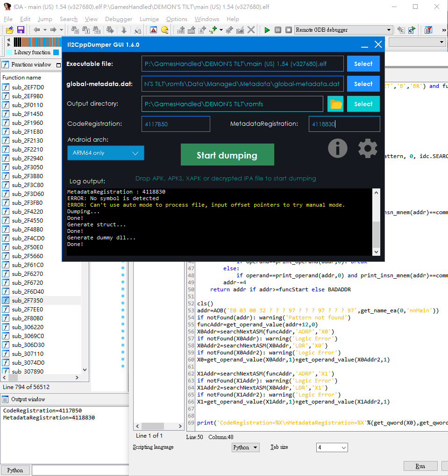
Task: Click the CodeRegistration input field
Action: tap(176, 124)
